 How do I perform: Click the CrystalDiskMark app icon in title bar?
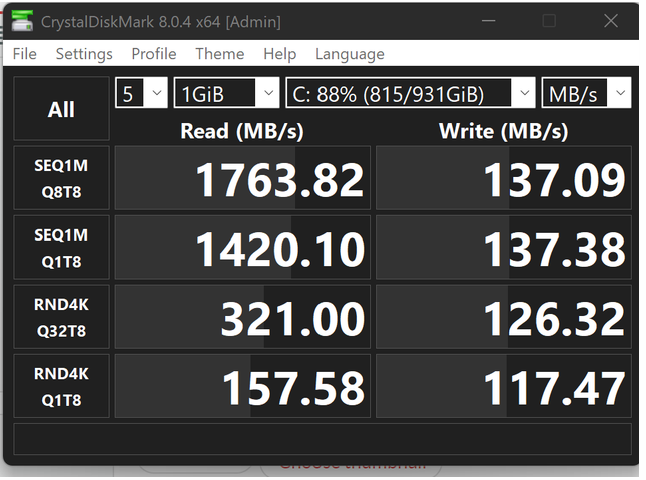[x=22, y=21]
